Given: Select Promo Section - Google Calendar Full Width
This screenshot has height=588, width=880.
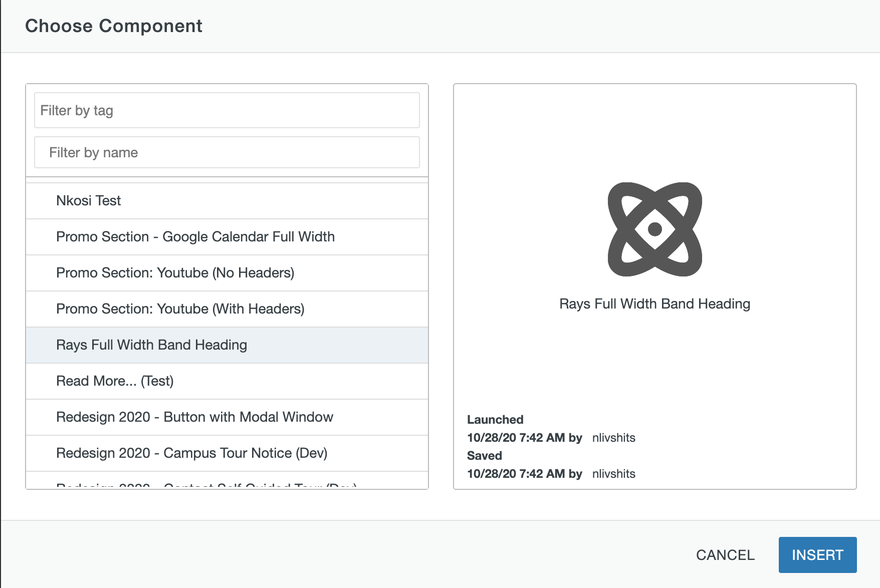Looking at the screenshot, I should [x=227, y=237].
